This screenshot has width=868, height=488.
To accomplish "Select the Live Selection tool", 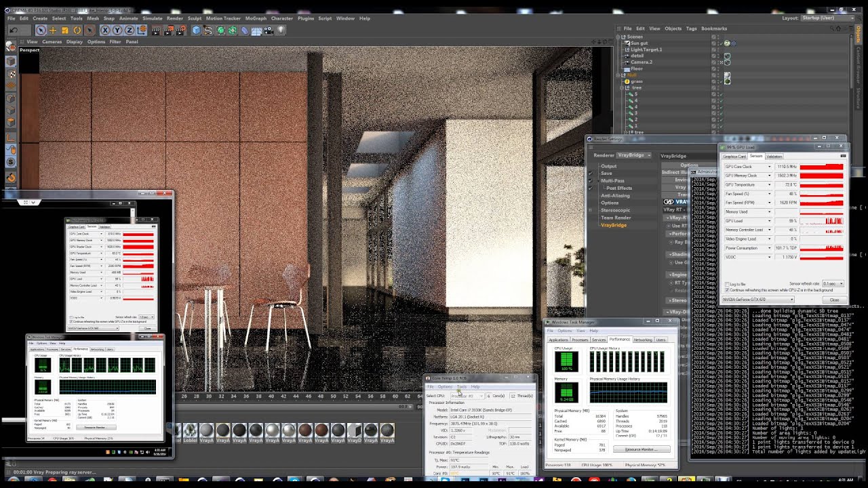I will pos(41,30).
